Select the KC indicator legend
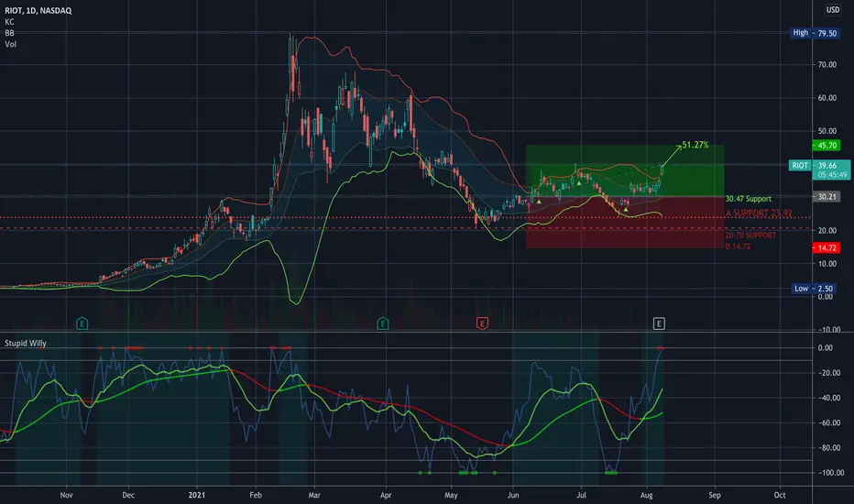This screenshot has width=854, height=504. tap(9, 22)
